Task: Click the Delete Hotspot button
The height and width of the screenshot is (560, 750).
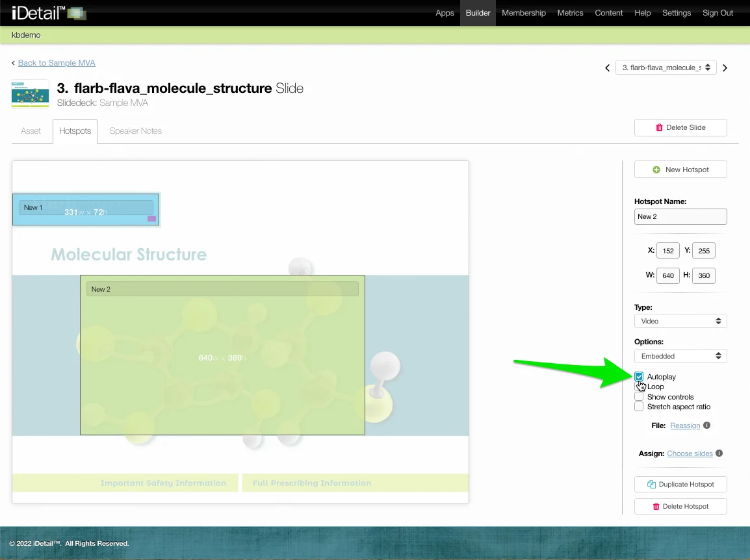Action: (x=680, y=506)
